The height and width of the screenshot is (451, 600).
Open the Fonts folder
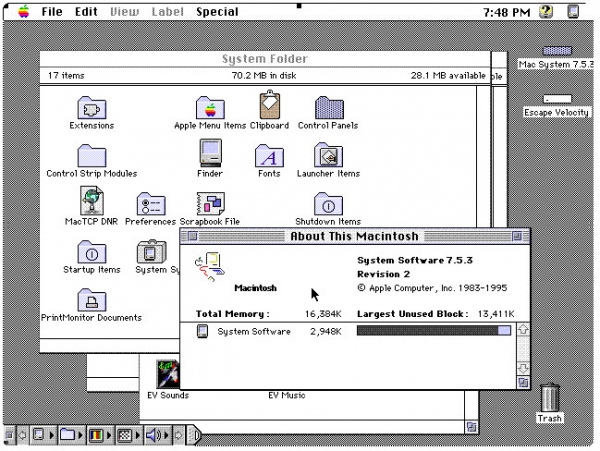(x=269, y=156)
